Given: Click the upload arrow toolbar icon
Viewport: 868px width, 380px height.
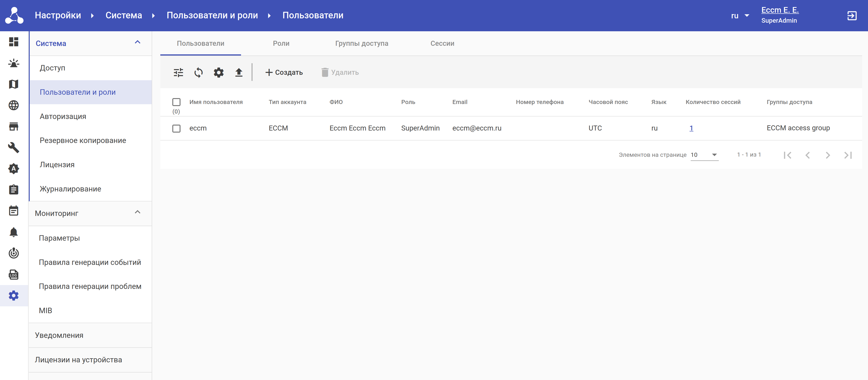Looking at the screenshot, I should pyautogui.click(x=239, y=72).
